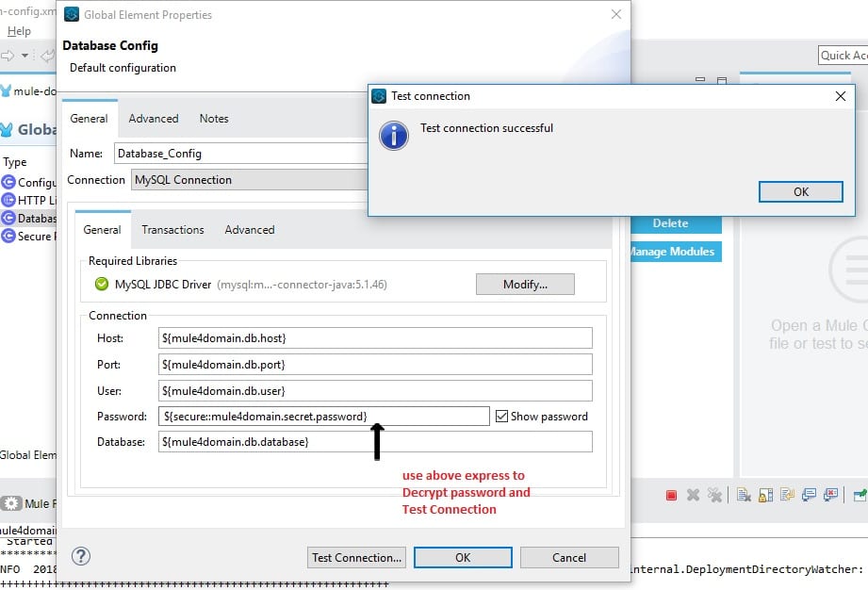Click the Modify... button for the JDBC driver
Image resolution: width=868 pixels, height=590 pixels.
tap(525, 285)
